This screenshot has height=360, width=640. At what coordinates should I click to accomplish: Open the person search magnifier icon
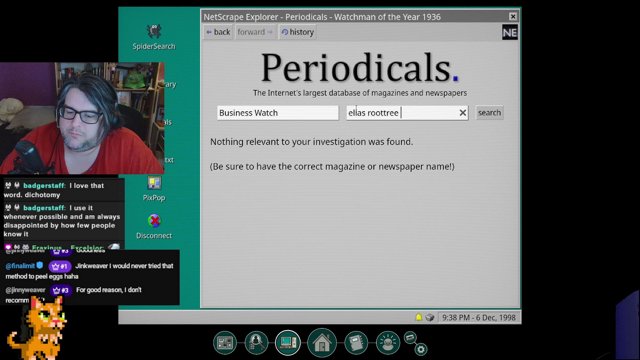tap(256, 342)
